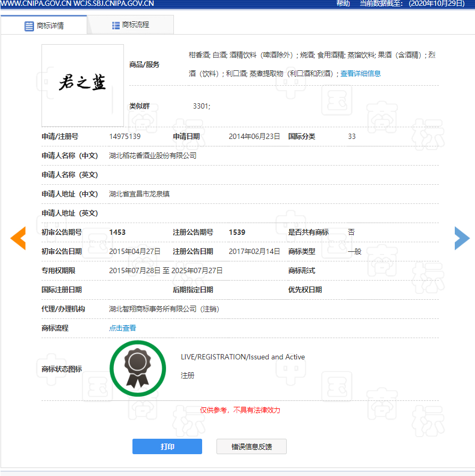Open the 帮助 help link

click(x=343, y=4)
